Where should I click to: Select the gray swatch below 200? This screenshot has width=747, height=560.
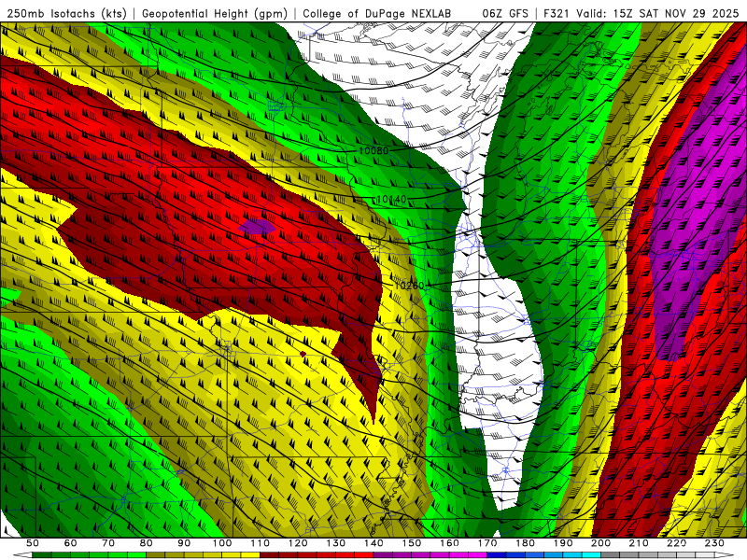(611, 555)
